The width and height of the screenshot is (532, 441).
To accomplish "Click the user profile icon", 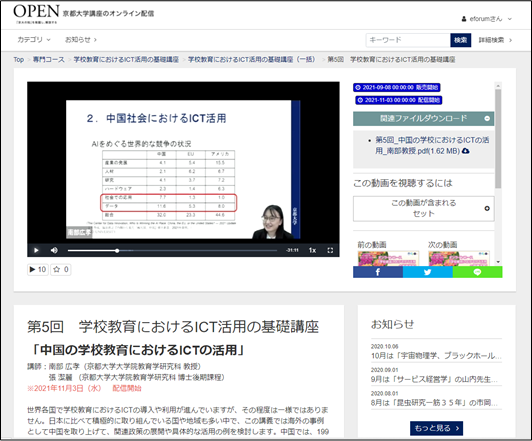I will [464, 19].
